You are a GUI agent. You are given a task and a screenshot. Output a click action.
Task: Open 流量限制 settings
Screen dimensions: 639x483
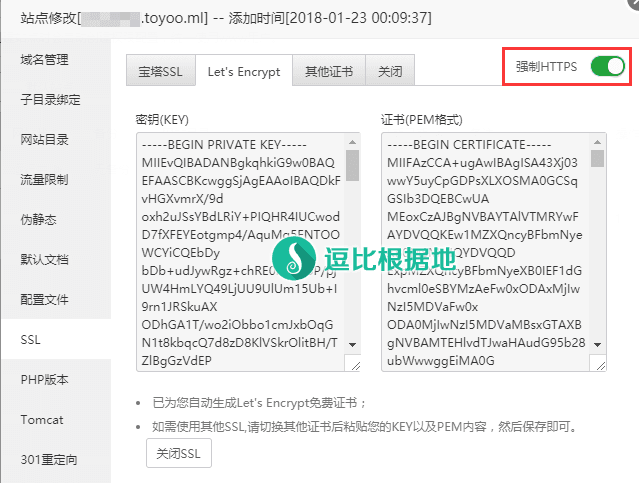(45, 180)
